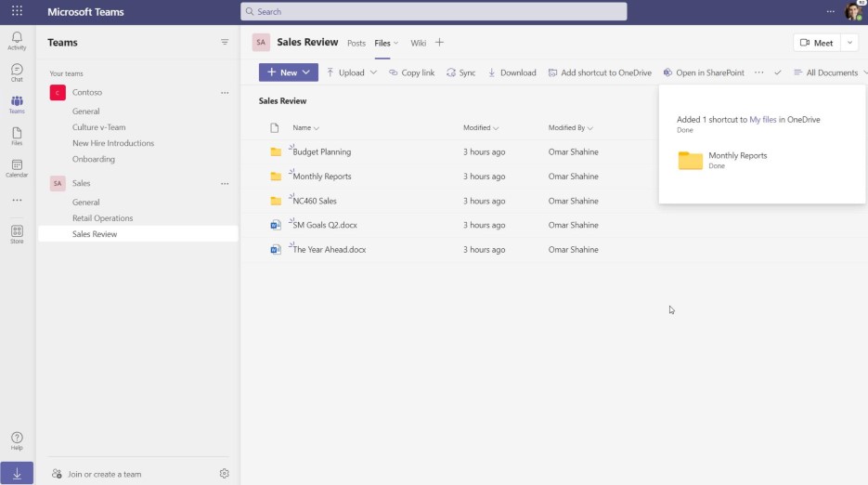The image size is (868, 485).
Task: Go to Chat in the sidebar
Action: pos(17,72)
